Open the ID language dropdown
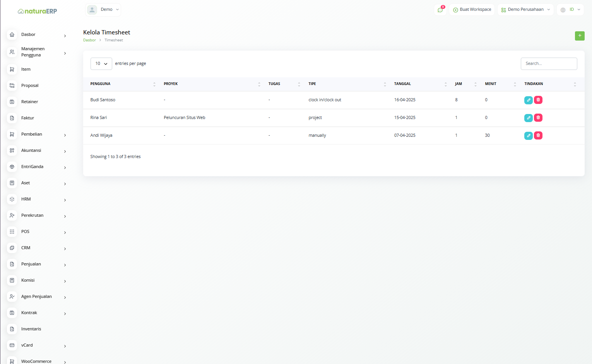This screenshot has height=364, width=592. tap(570, 10)
